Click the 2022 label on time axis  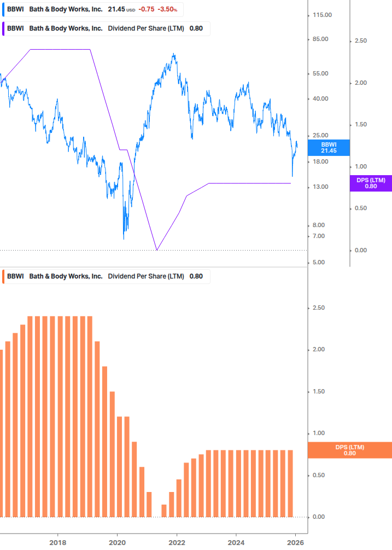pyautogui.click(x=177, y=543)
